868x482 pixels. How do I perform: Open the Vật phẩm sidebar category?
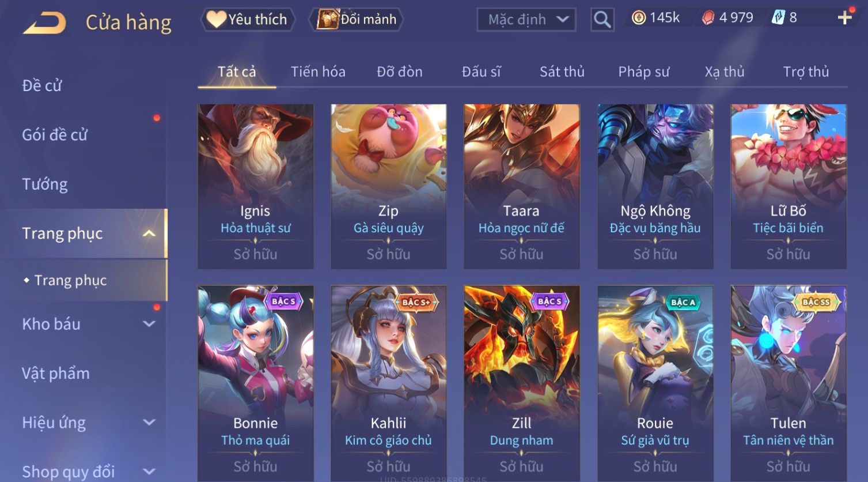coord(56,373)
